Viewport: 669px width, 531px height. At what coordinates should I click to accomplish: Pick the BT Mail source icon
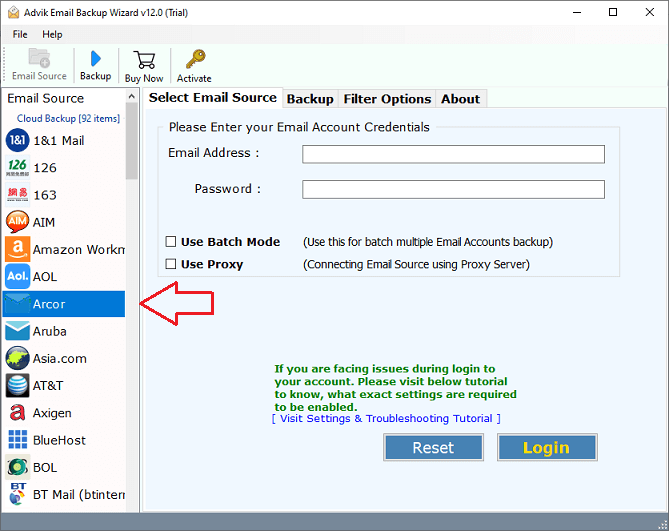tap(17, 494)
